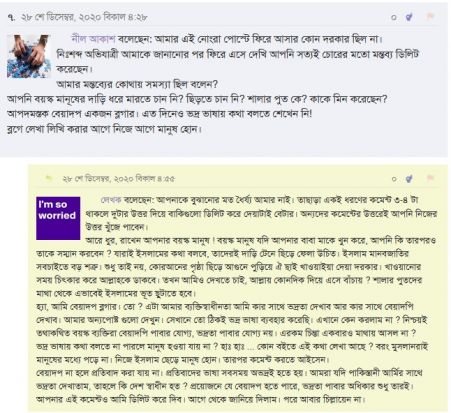Image resolution: width=451 pixels, height=413 pixels.
Task: Open comment 7's timestamp permalink
Action: 84,17
